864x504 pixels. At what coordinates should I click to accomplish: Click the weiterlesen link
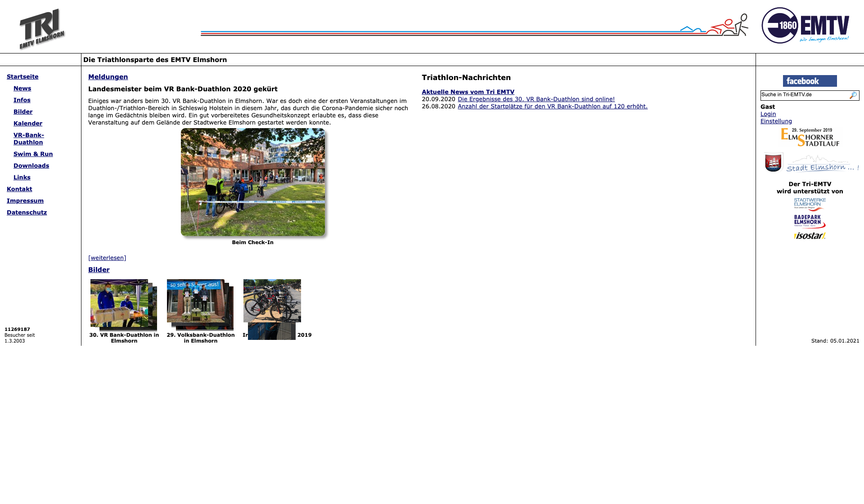pos(107,258)
